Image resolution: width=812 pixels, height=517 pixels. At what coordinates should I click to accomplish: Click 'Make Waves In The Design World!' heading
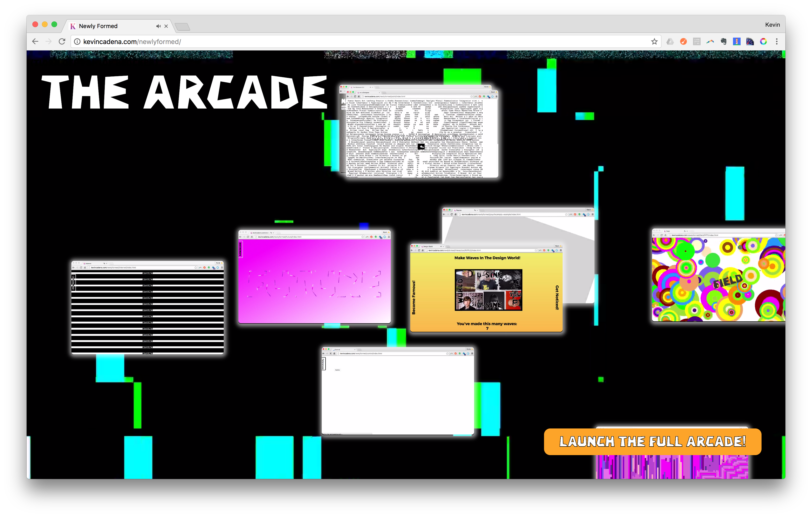(x=487, y=258)
